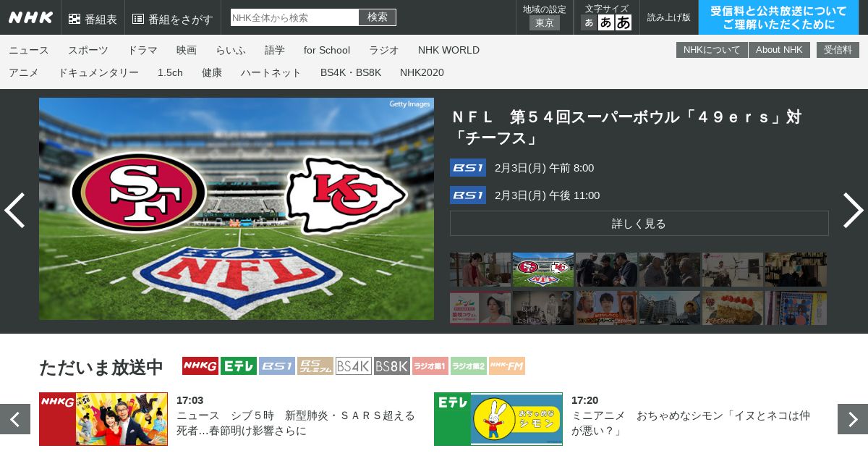Select smallest font size あ

589,22
